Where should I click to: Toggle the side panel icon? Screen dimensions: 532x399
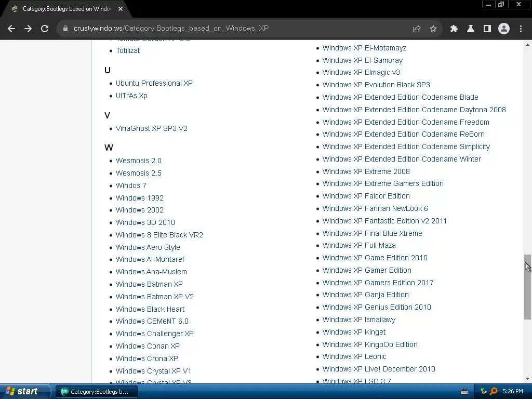pos(487,29)
